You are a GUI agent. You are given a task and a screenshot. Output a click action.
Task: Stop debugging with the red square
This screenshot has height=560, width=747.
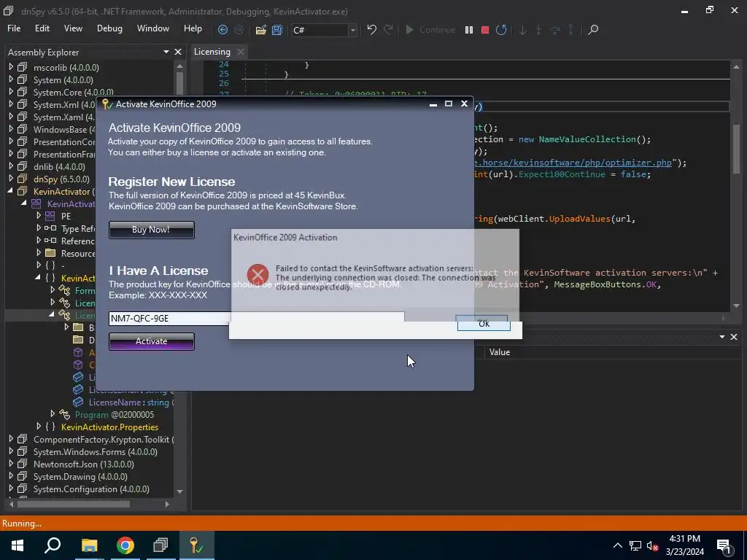485,29
